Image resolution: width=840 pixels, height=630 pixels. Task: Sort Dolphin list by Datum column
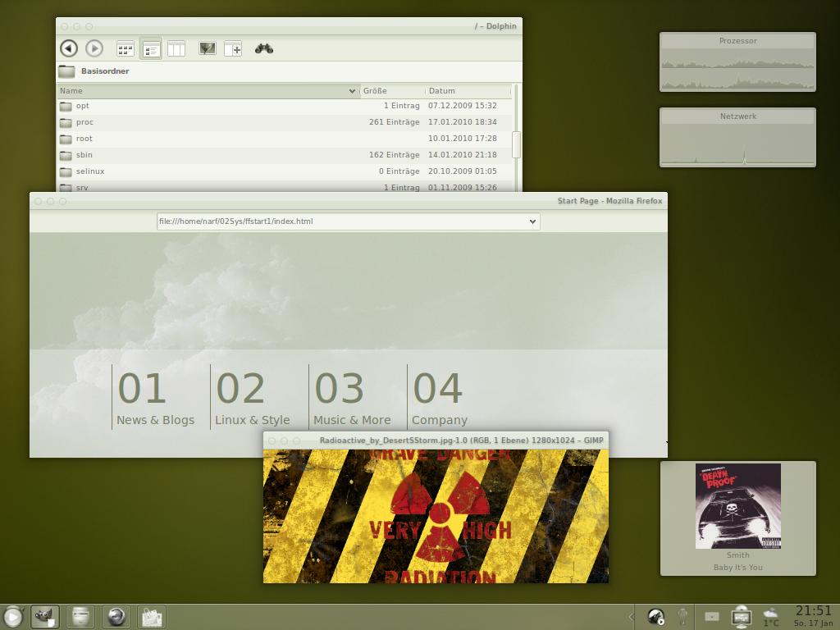(468, 91)
